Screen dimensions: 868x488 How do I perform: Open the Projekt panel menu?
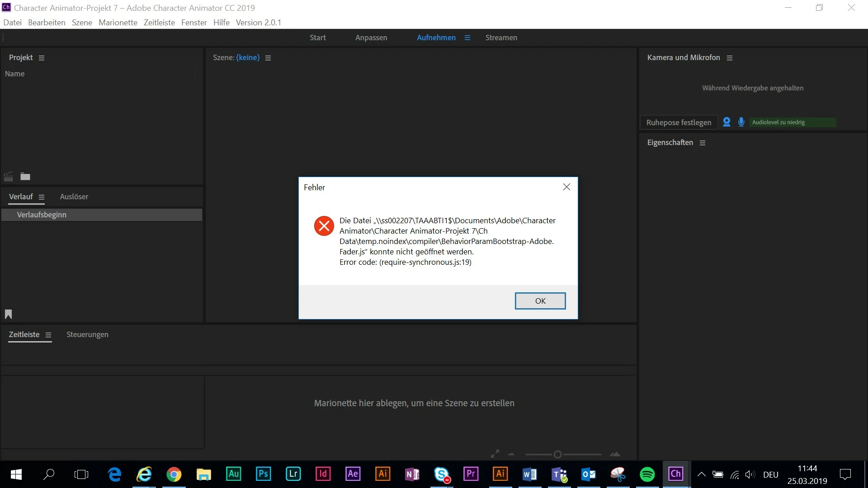click(42, 58)
